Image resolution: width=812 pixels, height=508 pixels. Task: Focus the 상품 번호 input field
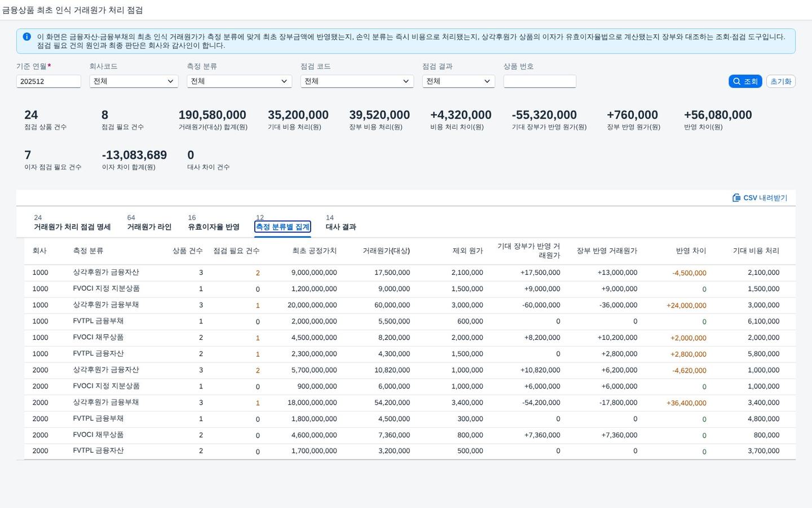click(540, 81)
